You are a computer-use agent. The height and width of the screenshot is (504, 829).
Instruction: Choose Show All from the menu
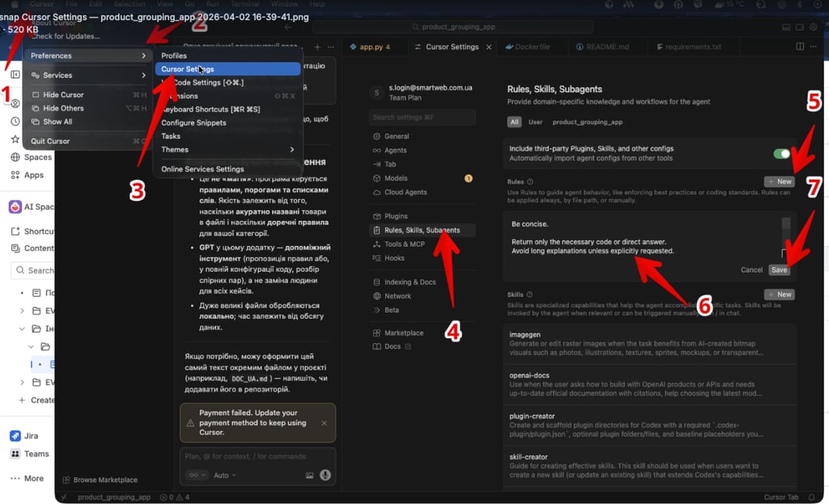point(87,121)
